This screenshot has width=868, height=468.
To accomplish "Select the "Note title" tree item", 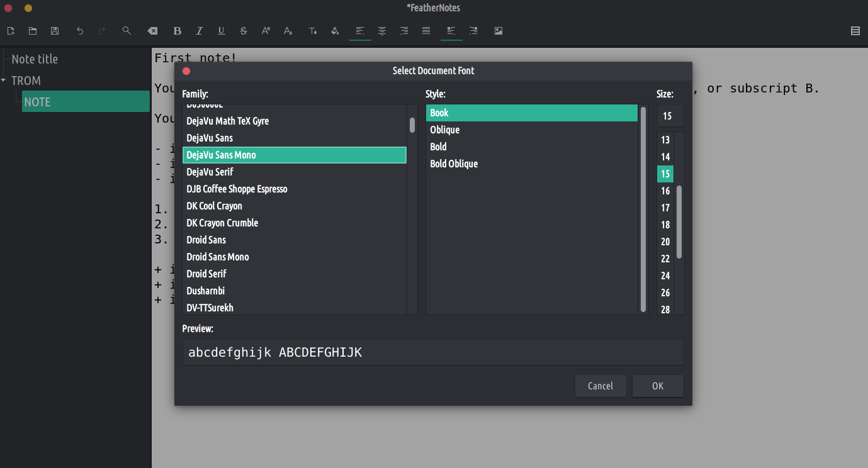I will [x=35, y=59].
